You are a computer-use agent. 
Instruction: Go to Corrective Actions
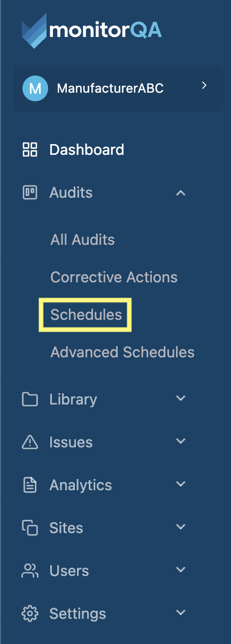pyautogui.click(x=114, y=277)
